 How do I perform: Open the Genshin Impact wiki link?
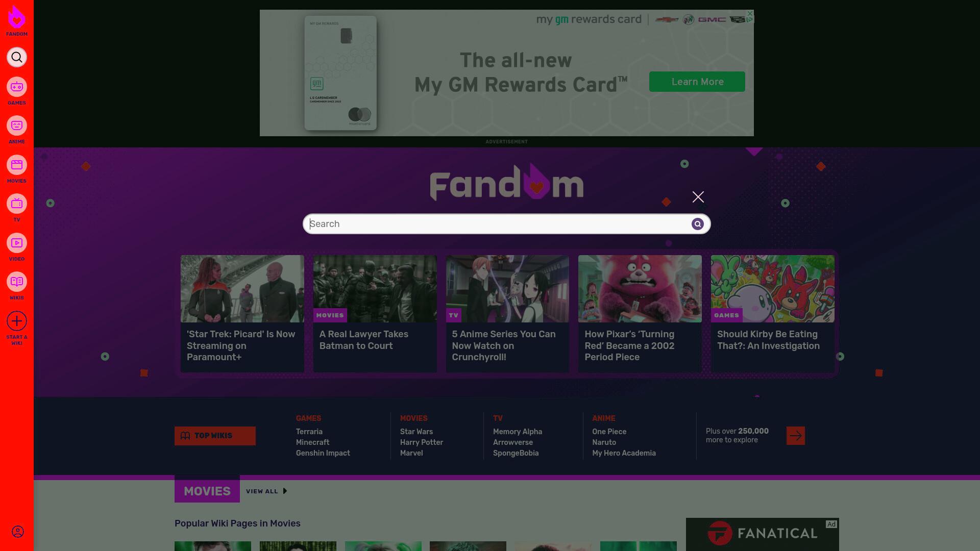click(x=323, y=453)
